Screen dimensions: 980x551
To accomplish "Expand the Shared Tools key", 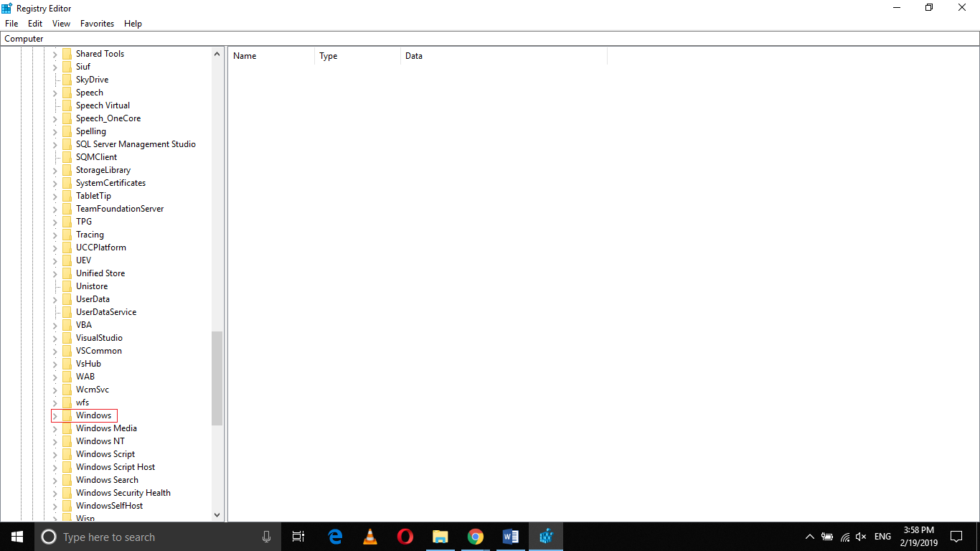I will tap(55, 54).
